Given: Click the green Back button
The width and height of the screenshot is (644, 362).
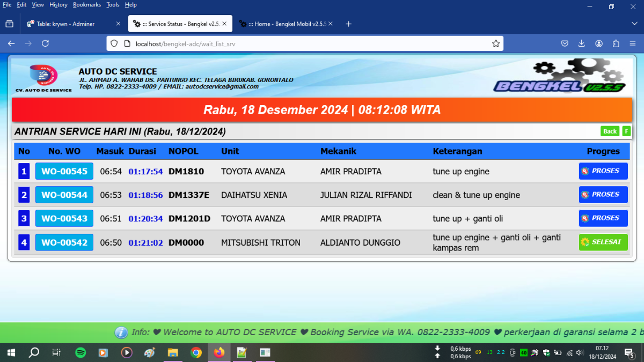Looking at the screenshot, I should pos(610,131).
